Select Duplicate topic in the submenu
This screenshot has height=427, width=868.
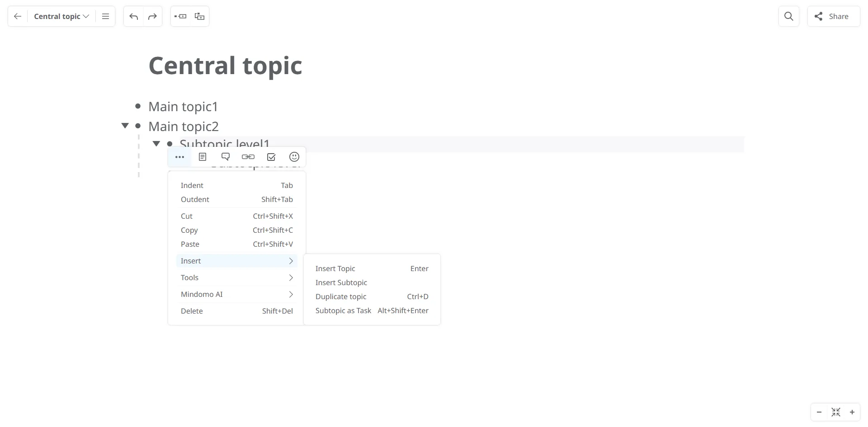pyautogui.click(x=372, y=296)
